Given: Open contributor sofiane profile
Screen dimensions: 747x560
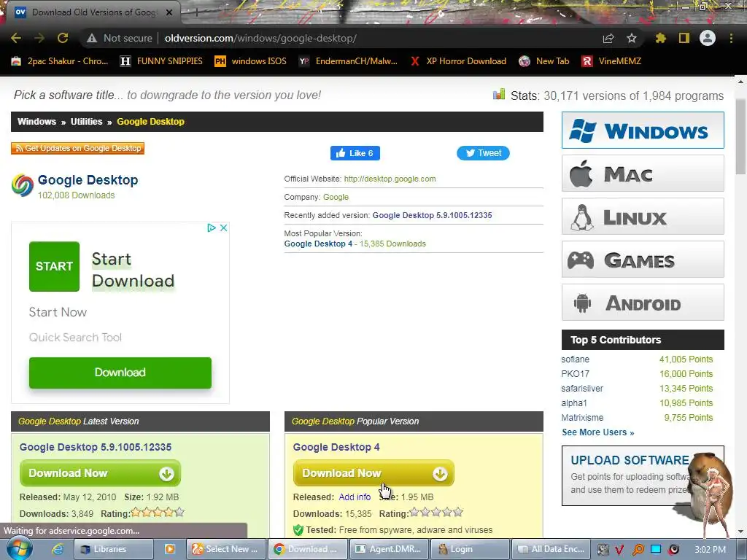Looking at the screenshot, I should click(x=575, y=359).
